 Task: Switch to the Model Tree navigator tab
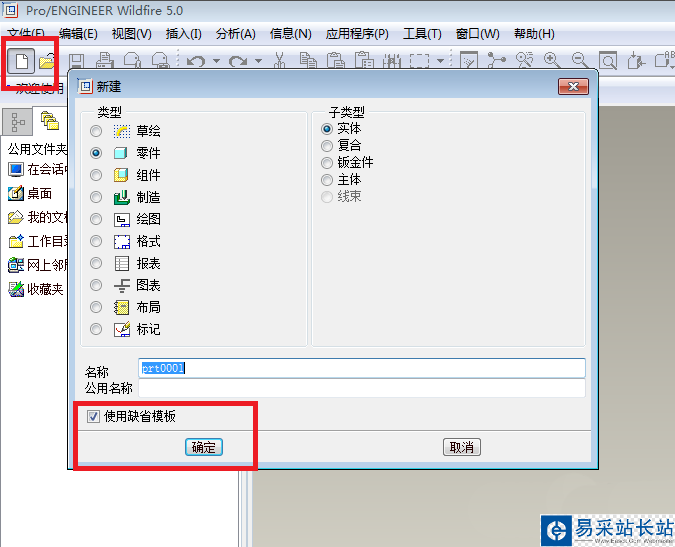pyautogui.click(x=18, y=122)
